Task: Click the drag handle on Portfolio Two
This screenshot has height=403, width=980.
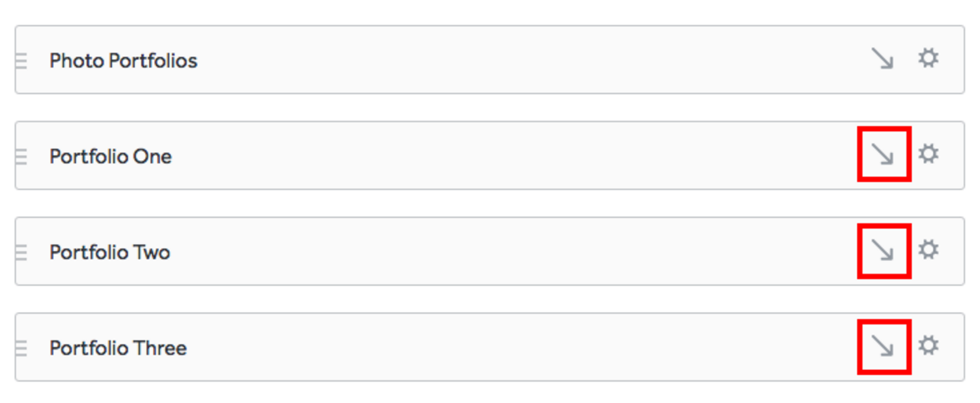Action: tap(21, 252)
